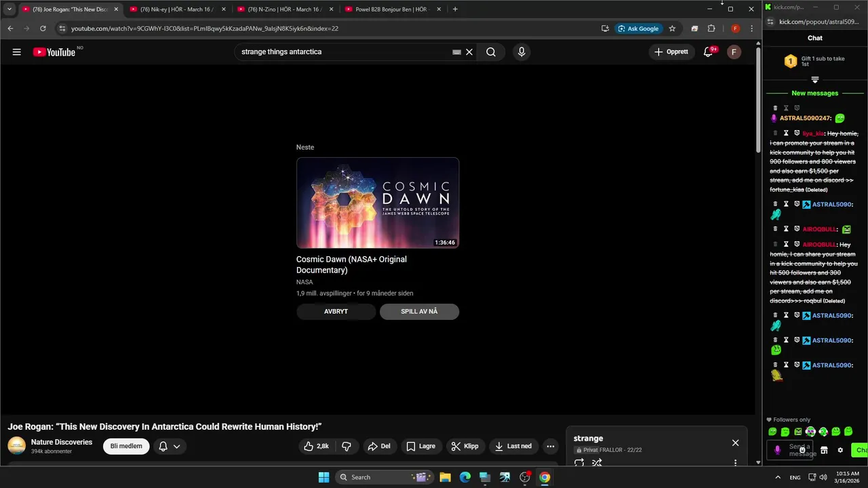868x488 pixels.
Task: Close the Nik-ey HÖR tab
Action: pos(224,9)
